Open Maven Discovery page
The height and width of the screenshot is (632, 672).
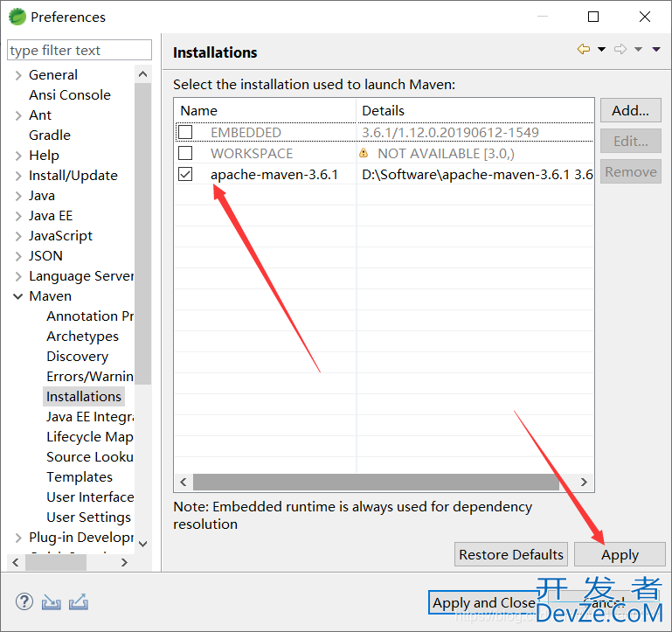pyautogui.click(x=78, y=357)
